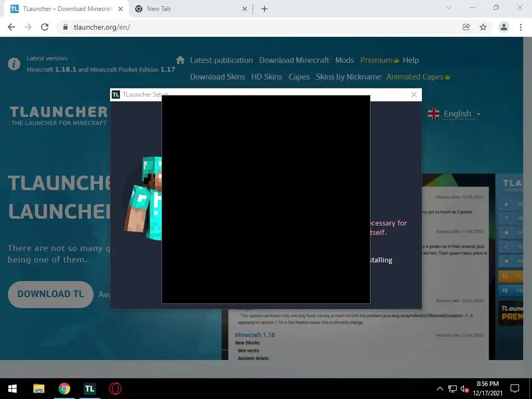Close the TLauncher browser tab
Image resolution: width=532 pixels, height=399 pixels.
coord(121,9)
